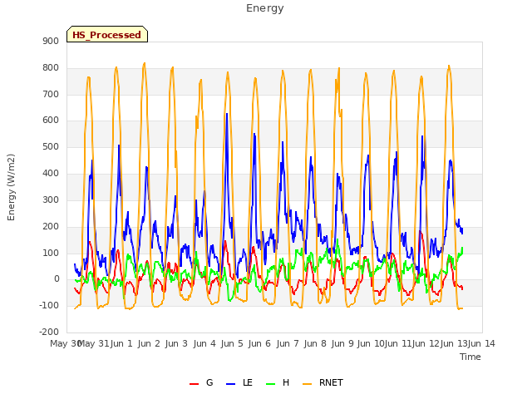This screenshot has width=532, height=399.
Task: Click the Jun 3 x-axis date label
Action: [176, 343]
